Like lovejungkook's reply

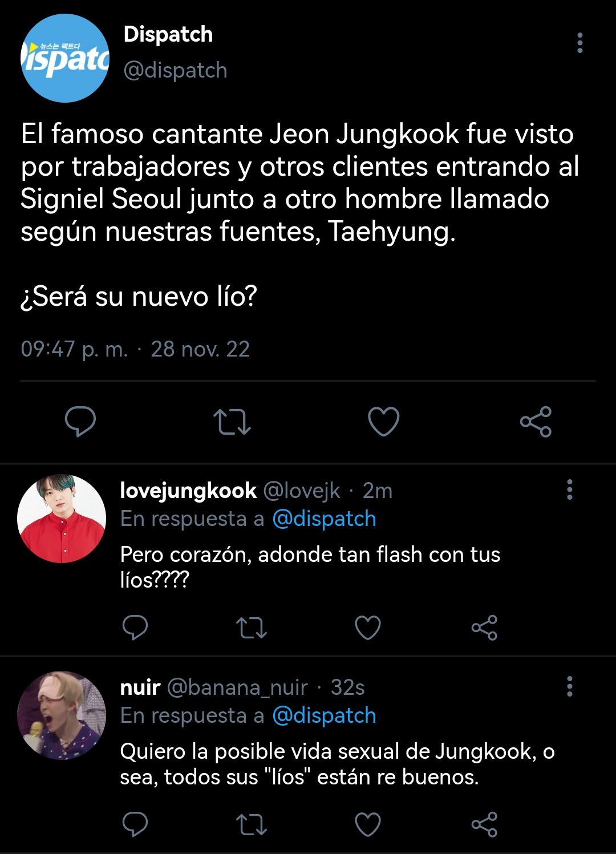(368, 628)
